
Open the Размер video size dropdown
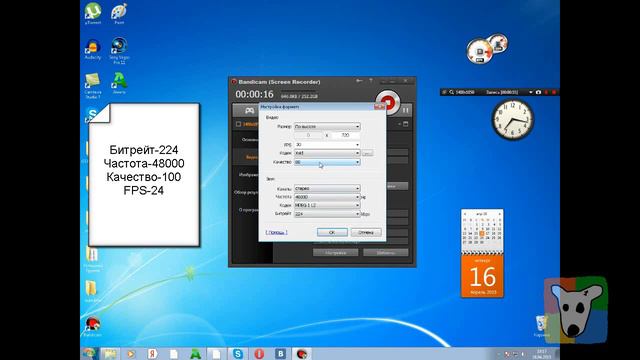click(327, 127)
